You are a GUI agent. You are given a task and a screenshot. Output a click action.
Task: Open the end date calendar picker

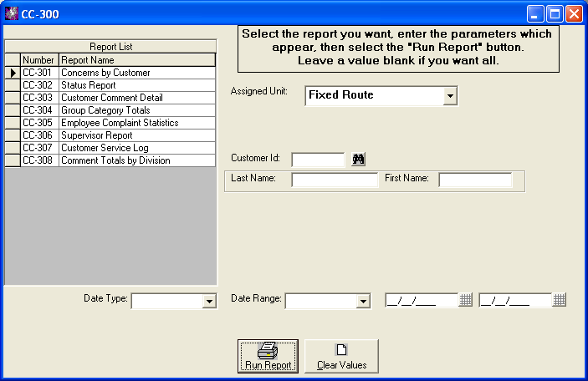[x=560, y=301]
